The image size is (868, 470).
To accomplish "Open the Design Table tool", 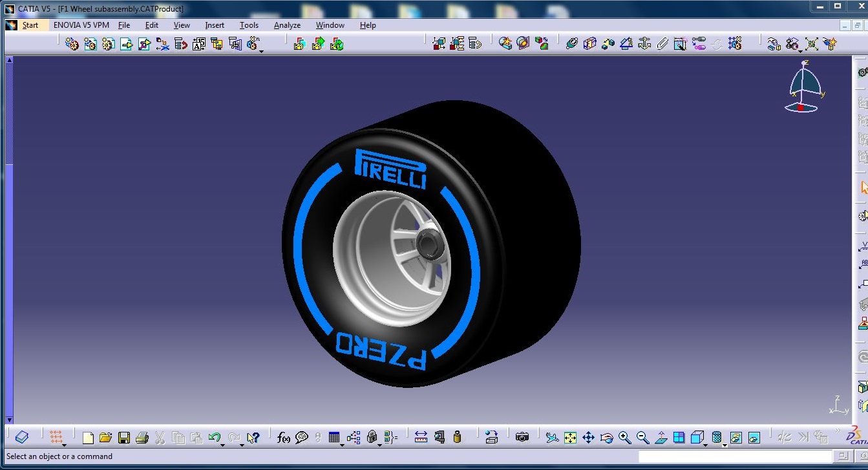I will pos(334,438).
